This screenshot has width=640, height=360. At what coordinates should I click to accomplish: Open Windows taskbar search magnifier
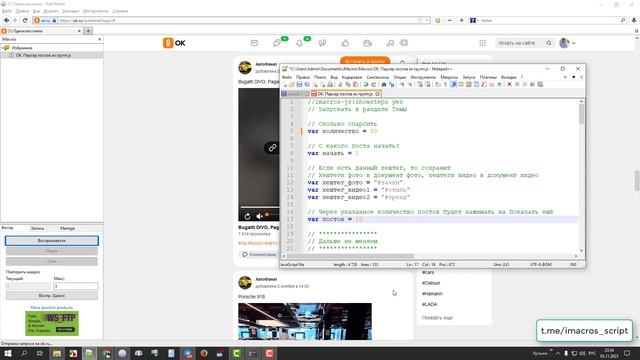[24, 353]
